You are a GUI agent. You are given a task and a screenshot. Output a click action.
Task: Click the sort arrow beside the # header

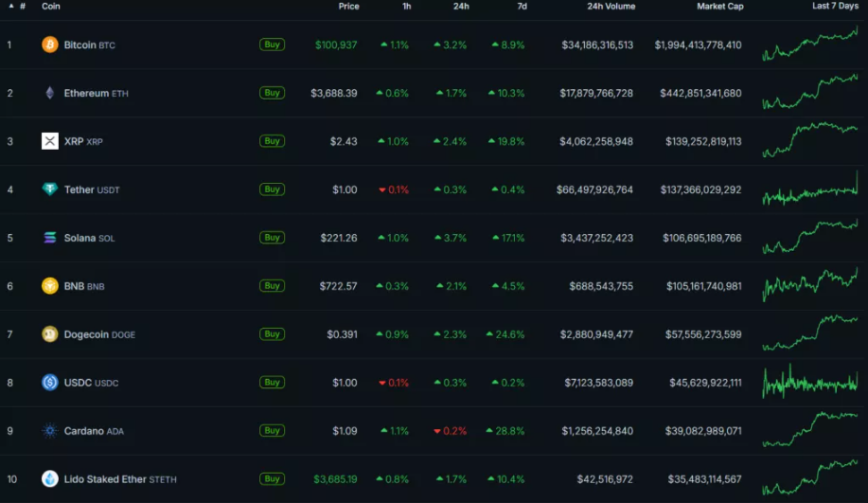pyautogui.click(x=11, y=6)
